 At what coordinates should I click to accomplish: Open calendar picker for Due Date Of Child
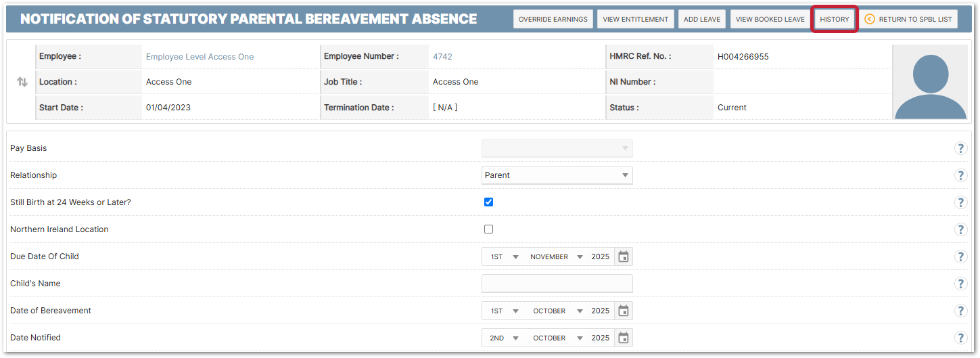[624, 256]
